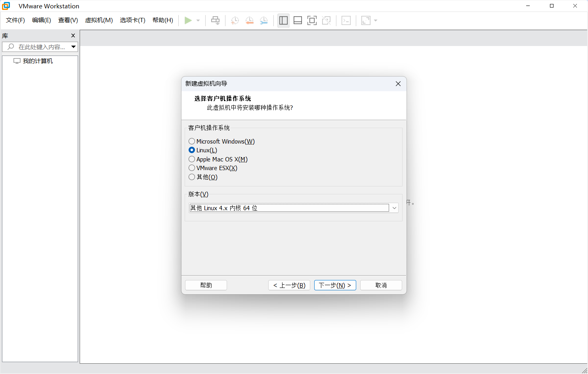Click the library search input field
This screenshot has height=374, width=588.
click(40, 46)
